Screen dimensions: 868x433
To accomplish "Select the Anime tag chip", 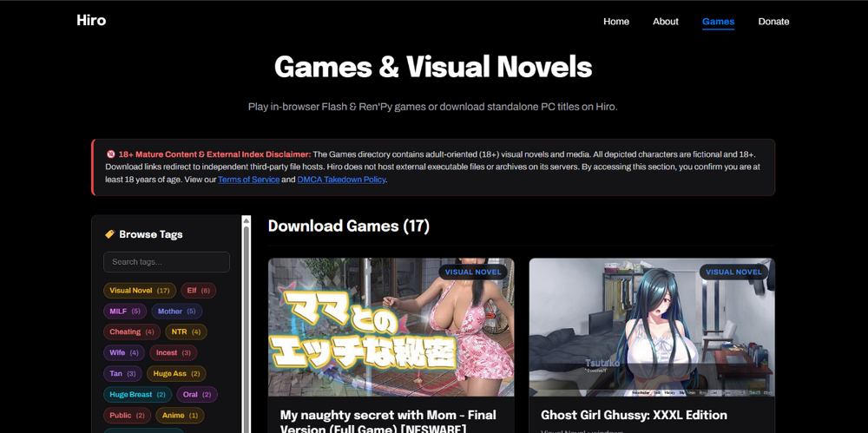I will click(x=180, y=416).
